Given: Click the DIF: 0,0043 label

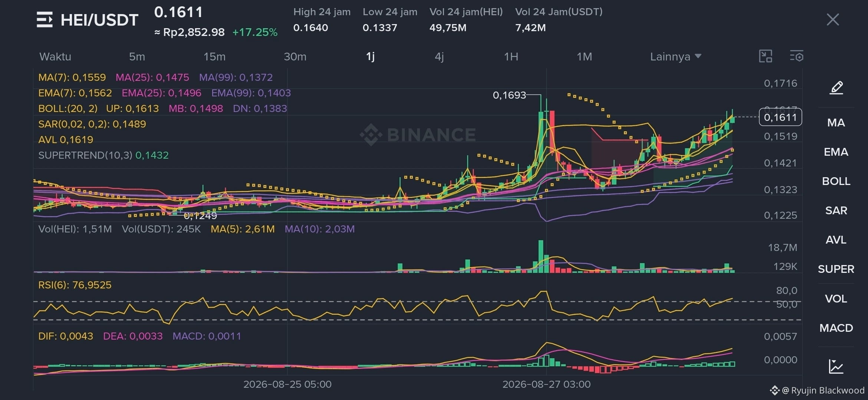Looking at the screenshot, I should 66,336.
